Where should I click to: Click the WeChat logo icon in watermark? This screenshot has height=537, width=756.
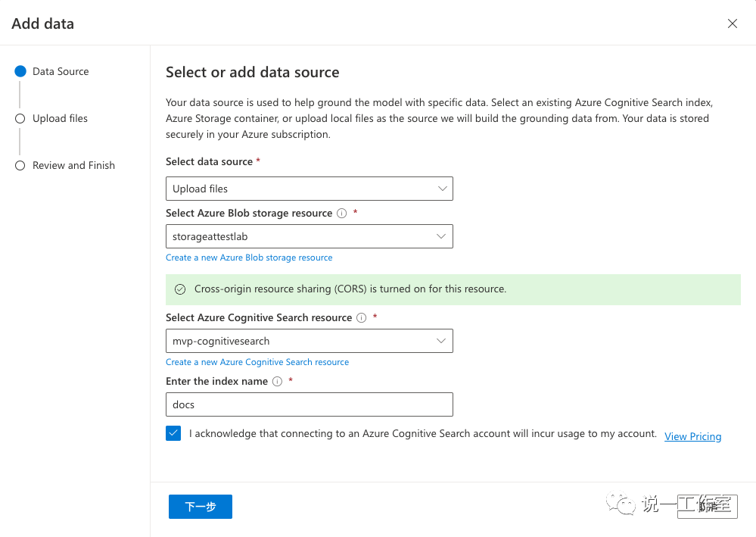click(625, 504)
